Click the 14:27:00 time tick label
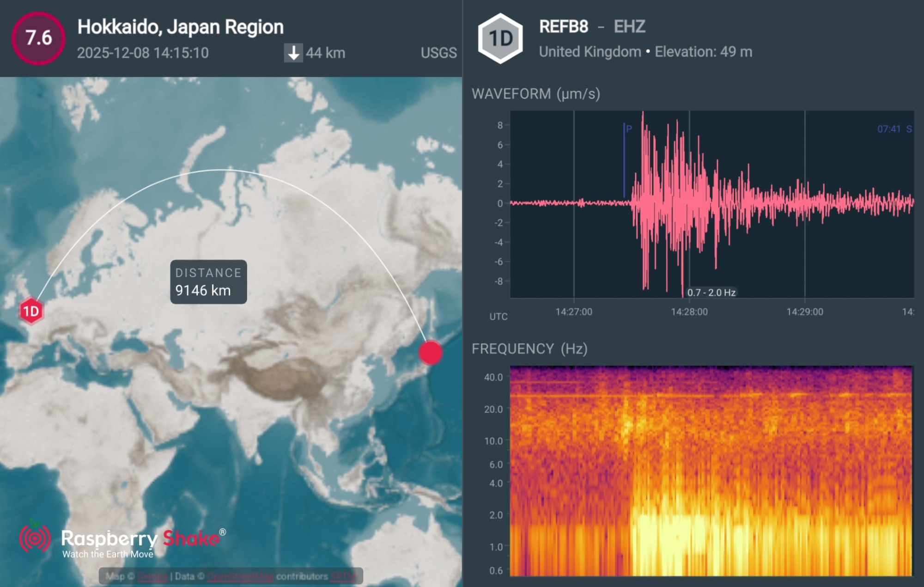 click(573, 312)
